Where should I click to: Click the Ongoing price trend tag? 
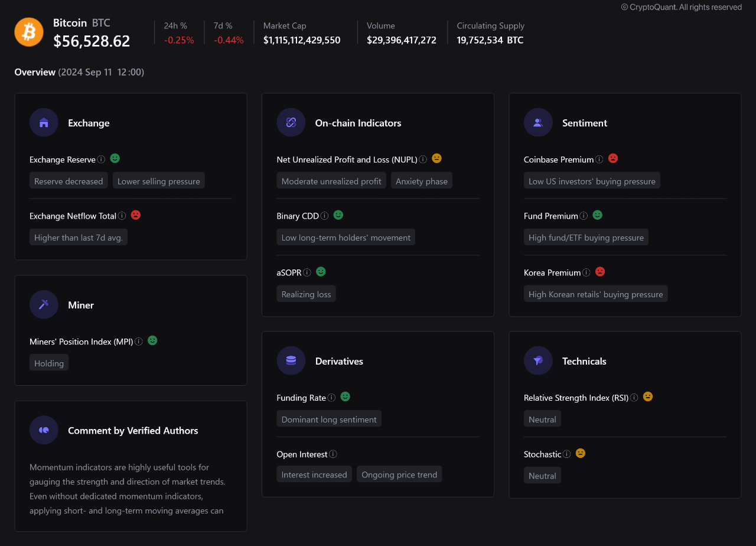click(399, 474)
